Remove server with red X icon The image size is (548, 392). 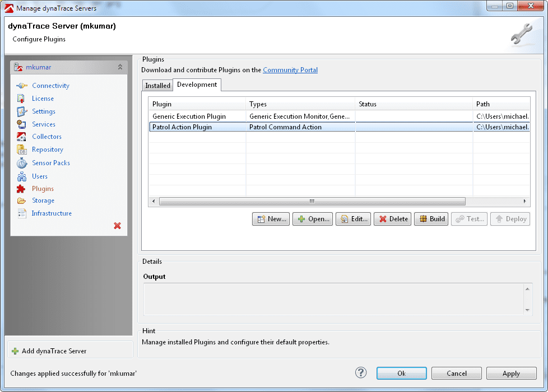pos(118,226)
